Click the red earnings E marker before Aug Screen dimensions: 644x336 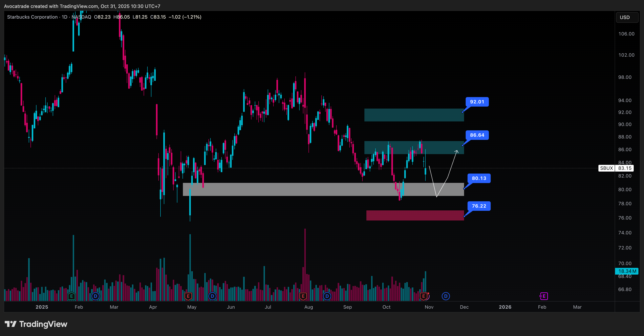click(x=303, y=296)
